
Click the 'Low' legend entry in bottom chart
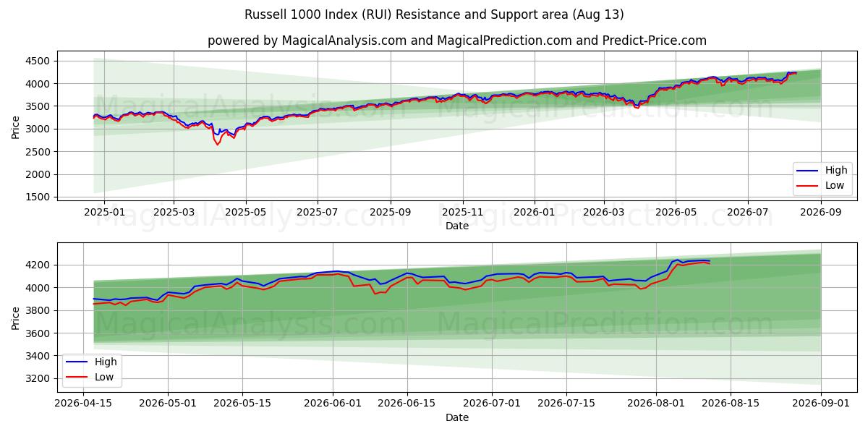point(90,376)
